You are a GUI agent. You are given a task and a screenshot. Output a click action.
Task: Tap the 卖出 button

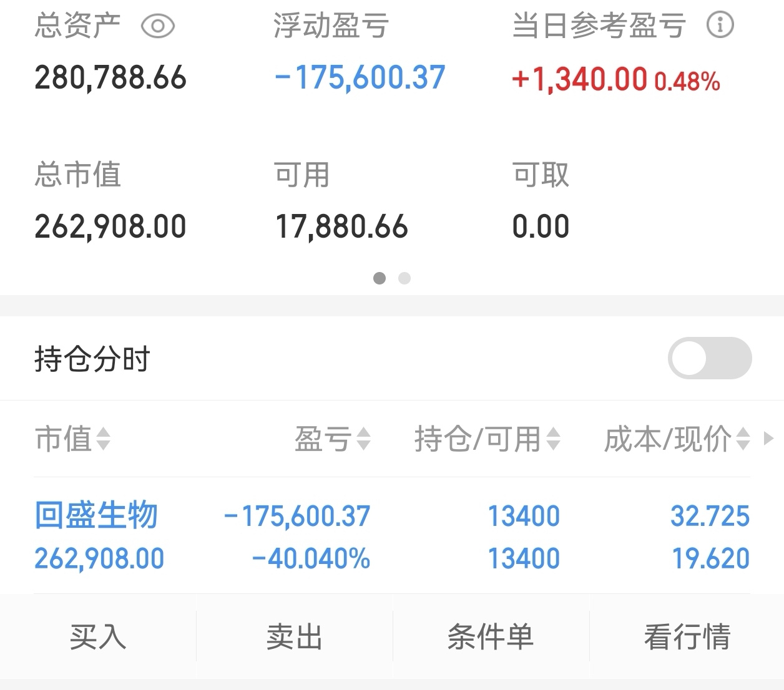pyautogui.click(x=295, y=636)
